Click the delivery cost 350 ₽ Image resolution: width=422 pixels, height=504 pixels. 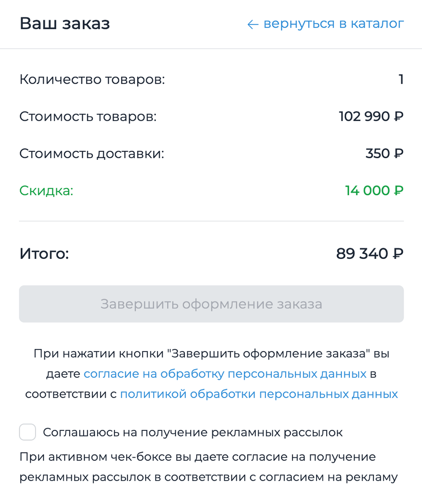point(384,154)
